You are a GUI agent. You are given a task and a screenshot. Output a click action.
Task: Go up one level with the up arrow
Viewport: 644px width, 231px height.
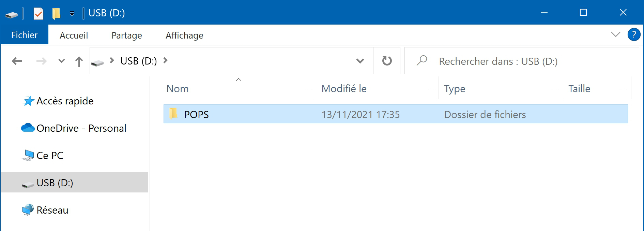(79, 61)
